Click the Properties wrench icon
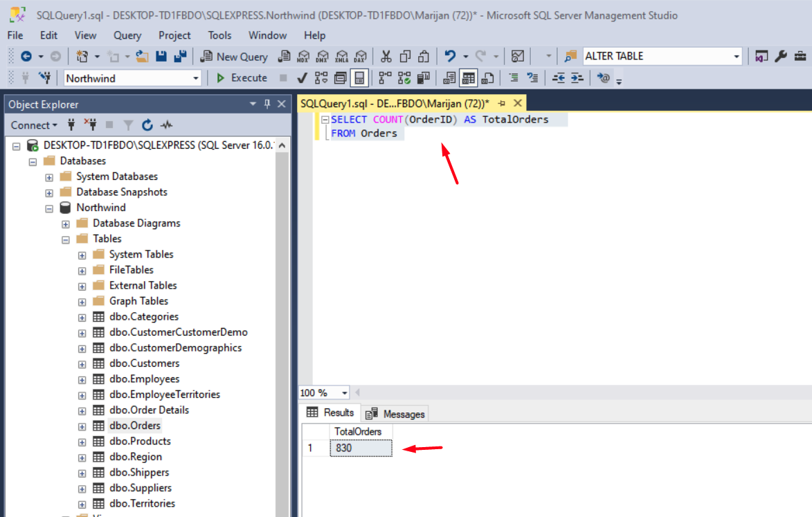 (781, 57)
